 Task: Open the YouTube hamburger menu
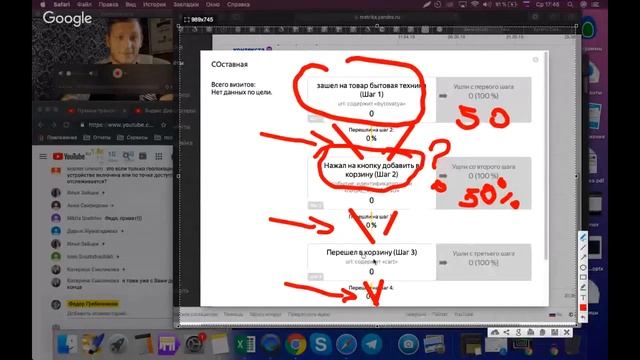pyautogui.click(x=43, y=156)
